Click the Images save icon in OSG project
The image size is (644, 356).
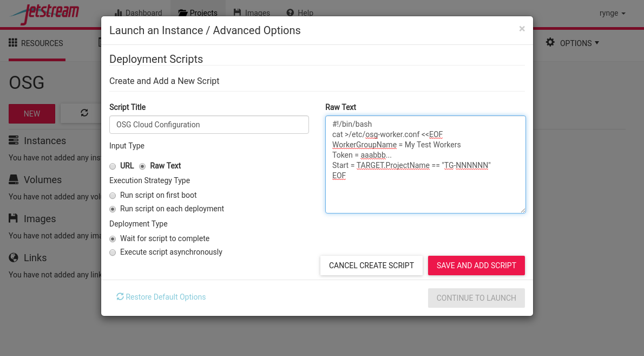pos(14,218)
